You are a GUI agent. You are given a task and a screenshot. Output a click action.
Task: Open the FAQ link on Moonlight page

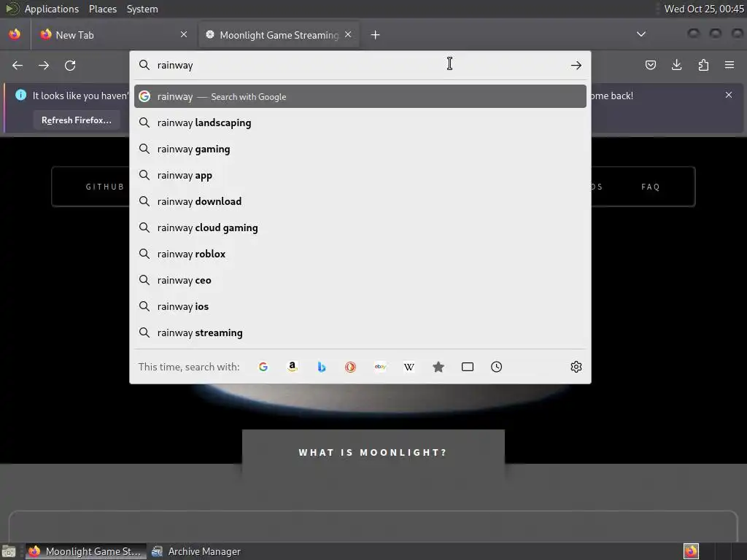(650, 187)
